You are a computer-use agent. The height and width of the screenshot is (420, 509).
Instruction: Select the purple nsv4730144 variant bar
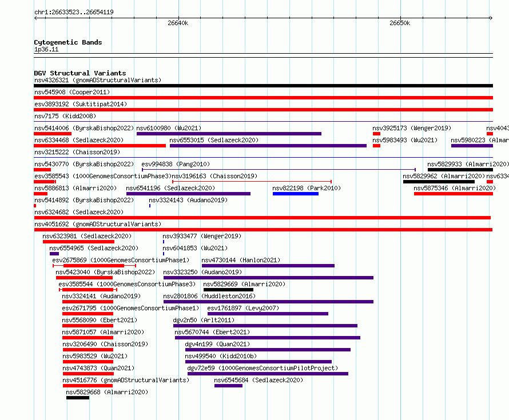[x=268, y=266]
